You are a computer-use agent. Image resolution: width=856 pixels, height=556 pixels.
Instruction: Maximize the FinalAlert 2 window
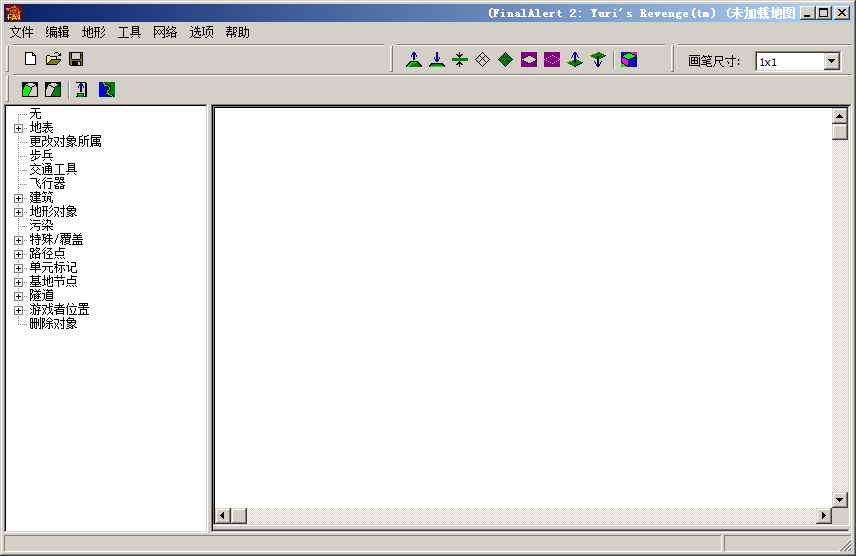click(824, 13)
